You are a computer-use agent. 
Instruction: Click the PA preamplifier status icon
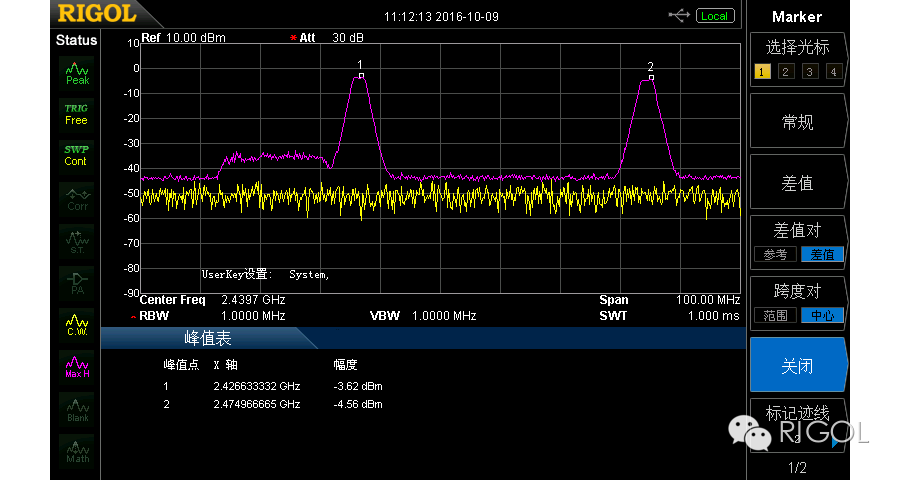coord(76,284)
